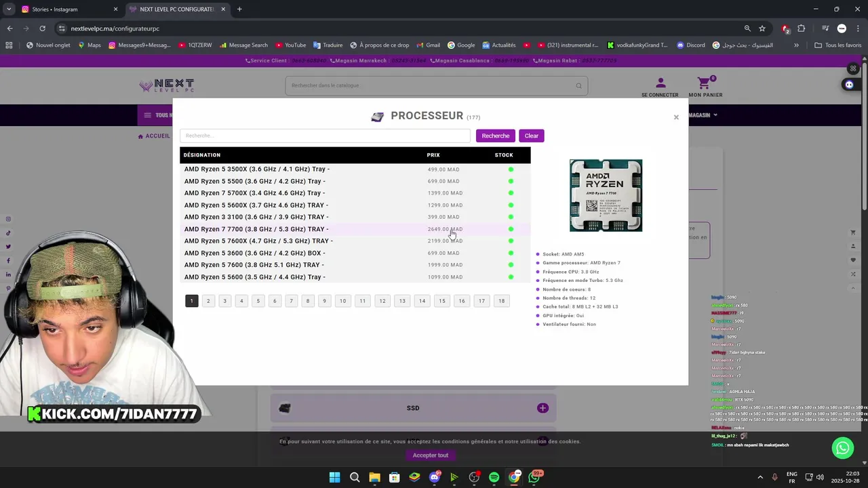868x488 pixels.
Task: Focus the Recherche search input field
Action: [x=325, y=136]
